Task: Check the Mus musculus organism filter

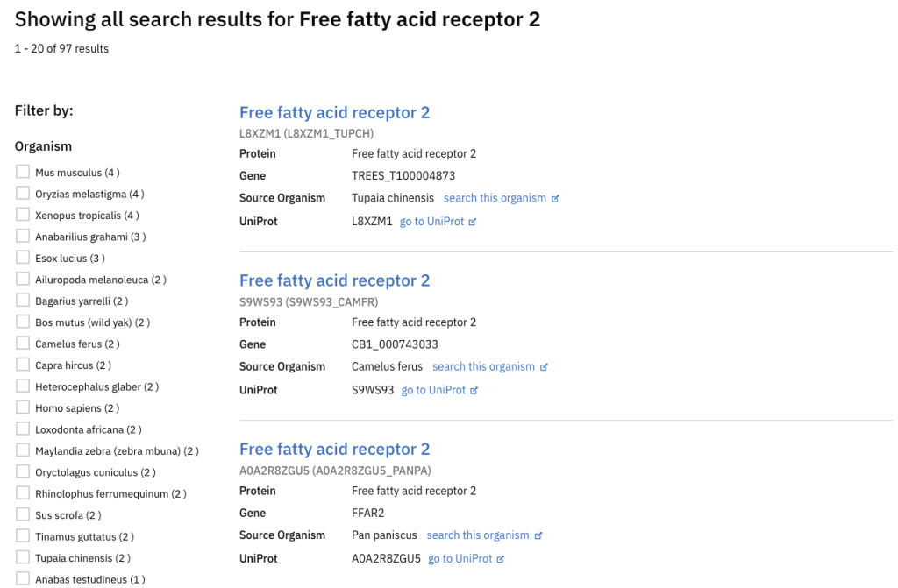Action: pyautogui.click(x=23, y=172)
